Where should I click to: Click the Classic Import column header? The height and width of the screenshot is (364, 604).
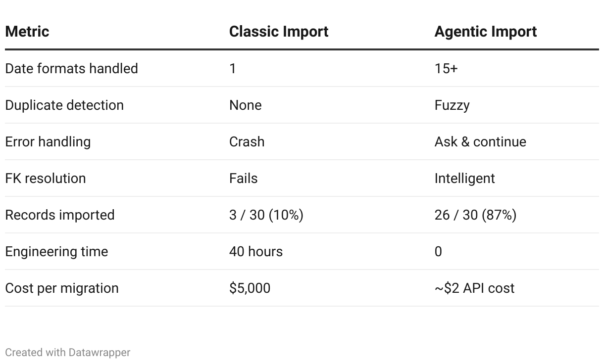[279, 32]
